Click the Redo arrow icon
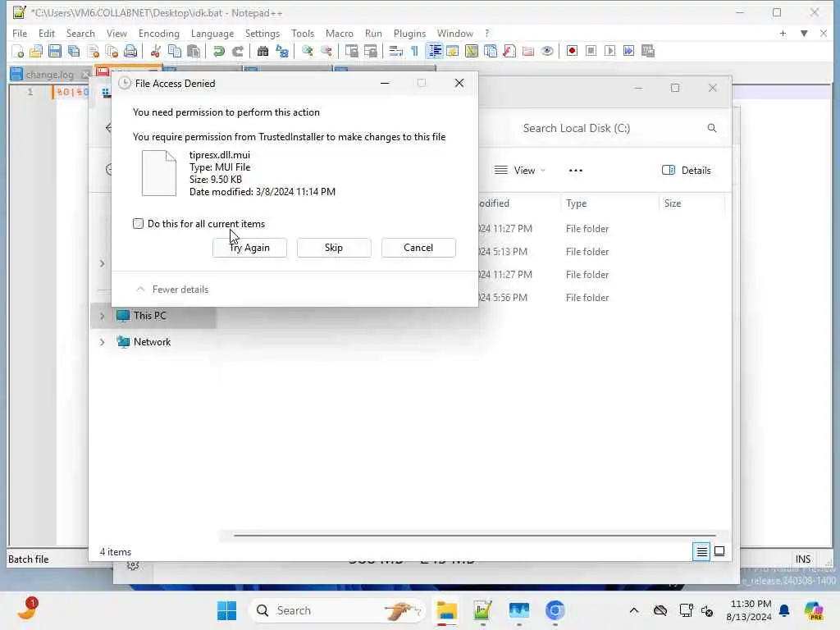Screen dimensions: 840x630 [x=238, y=52]
